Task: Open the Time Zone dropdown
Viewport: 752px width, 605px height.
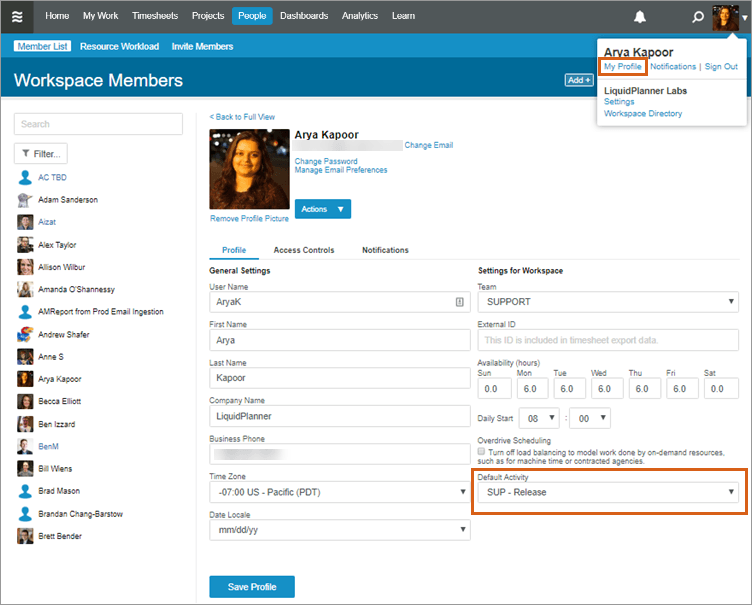Action: [339, 492]
